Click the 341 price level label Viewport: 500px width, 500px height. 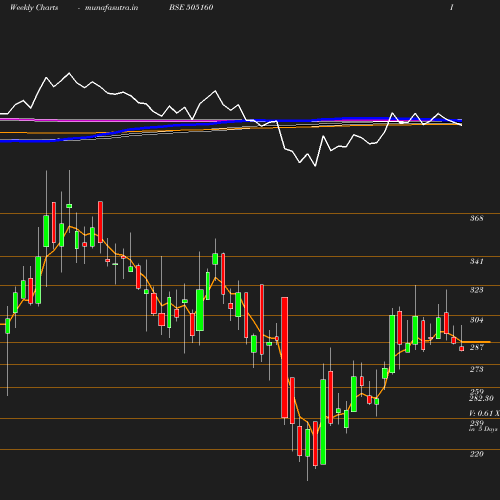point(476,261)
